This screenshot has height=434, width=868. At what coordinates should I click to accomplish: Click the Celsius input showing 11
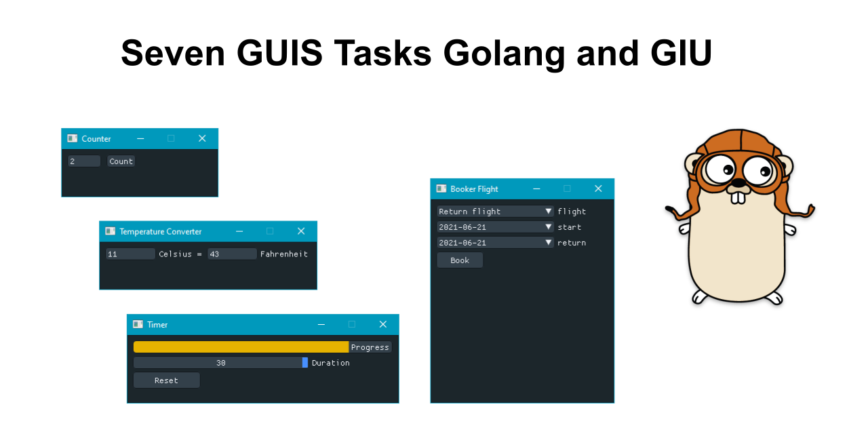[x=130, y=254]
